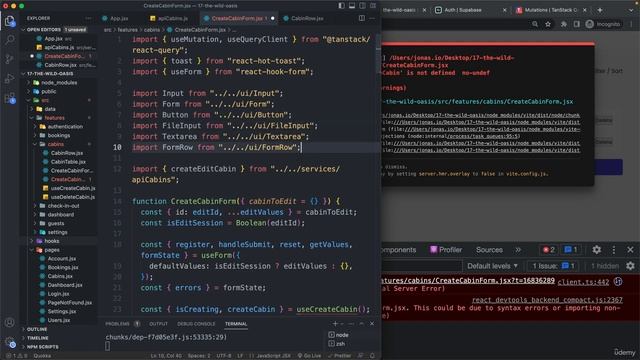Open a new browser tab with plus
This screenshot has height=360, width=640.
coord(600,10)
